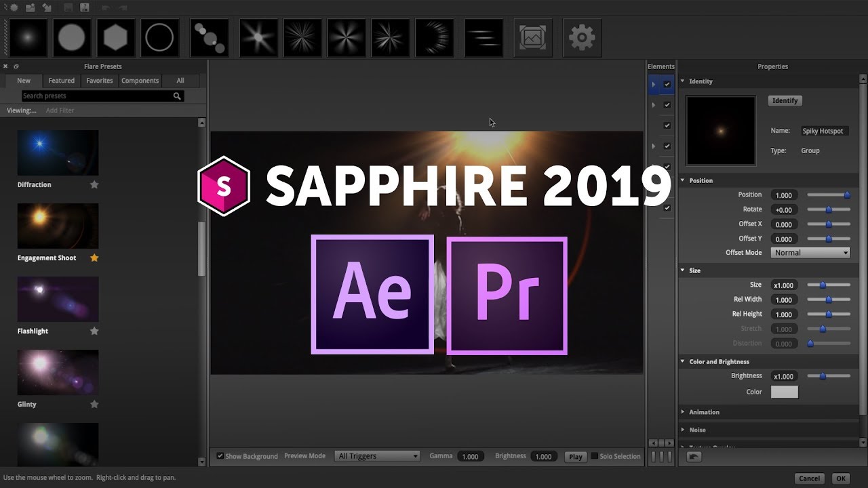Collapse the Position section
Viewport: 868px width, 488px height.
683,180
